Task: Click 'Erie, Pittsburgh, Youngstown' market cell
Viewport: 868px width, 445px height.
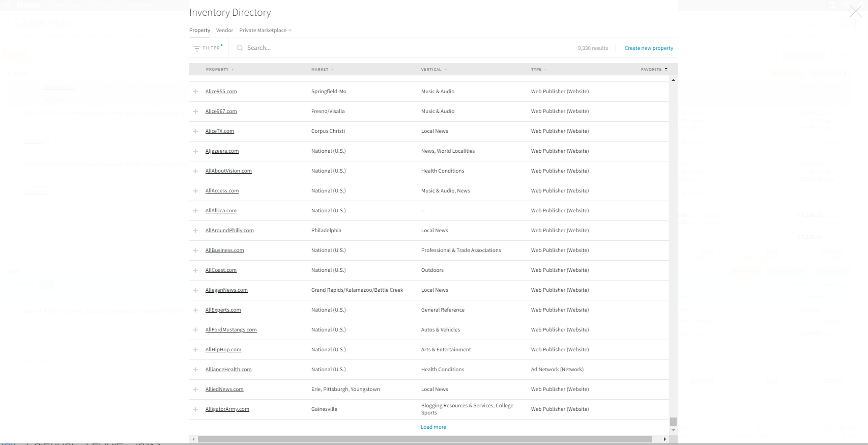Action: pos(345,390)
